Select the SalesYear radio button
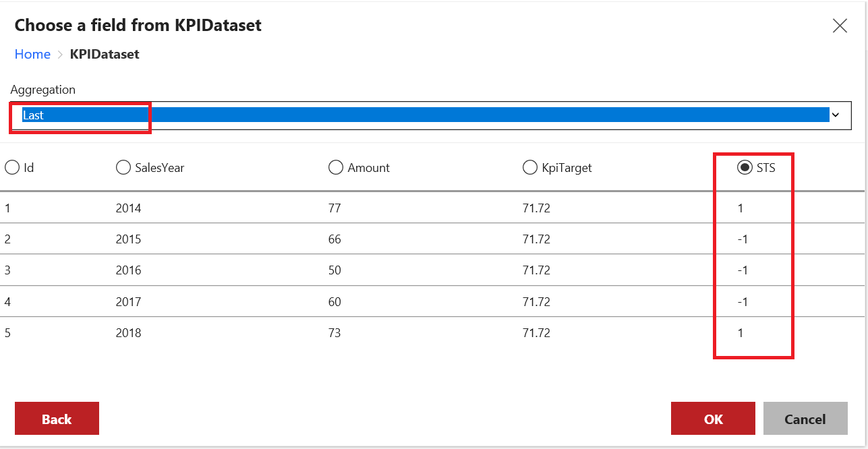The height and width of the screenshot is (449, 868). 123,168
